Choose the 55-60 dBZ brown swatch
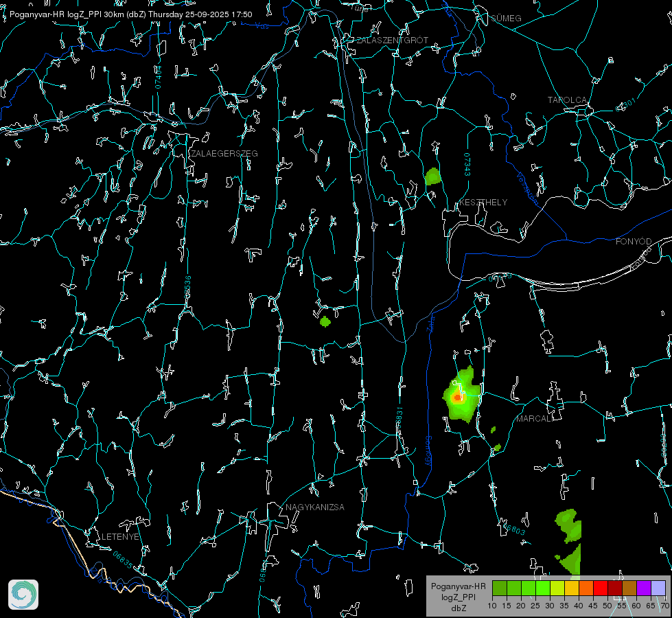672x618 pixels. point(629,588)
